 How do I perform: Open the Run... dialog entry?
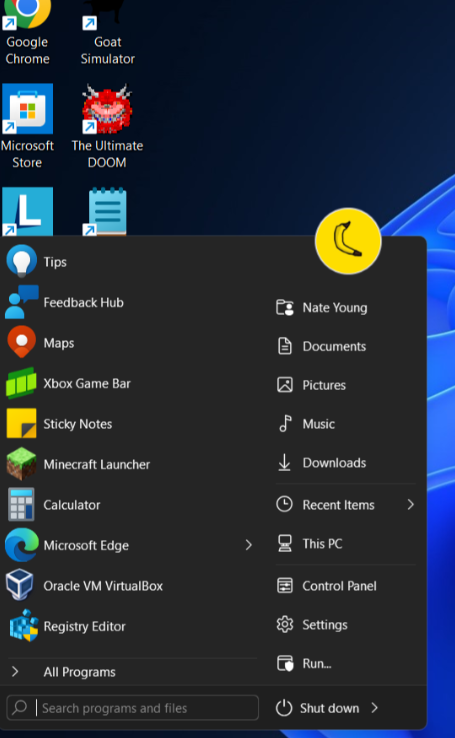coord(346,664)
